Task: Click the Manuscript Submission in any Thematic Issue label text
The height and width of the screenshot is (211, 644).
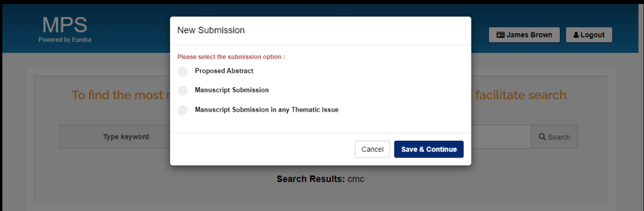Action: click(267, 110)
